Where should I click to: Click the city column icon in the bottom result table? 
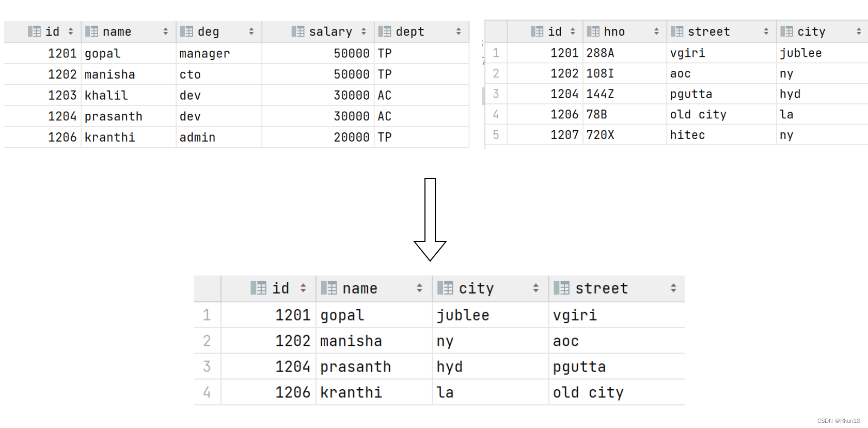[445, 288]
